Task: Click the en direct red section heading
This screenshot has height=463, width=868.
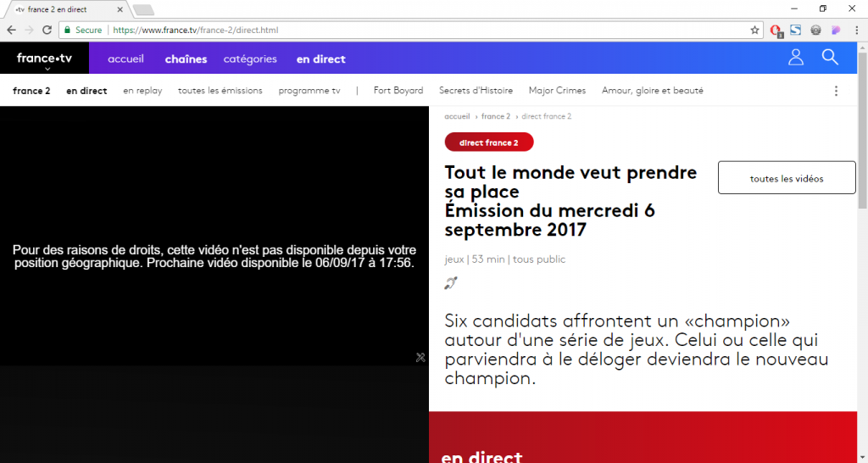Action: click(x=481, y=456)
